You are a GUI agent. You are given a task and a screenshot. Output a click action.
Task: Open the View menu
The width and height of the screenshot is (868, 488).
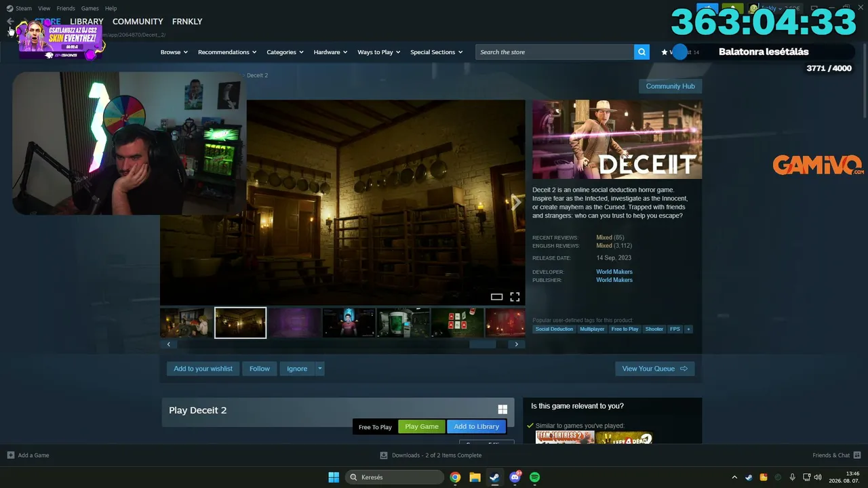(44, 8)
